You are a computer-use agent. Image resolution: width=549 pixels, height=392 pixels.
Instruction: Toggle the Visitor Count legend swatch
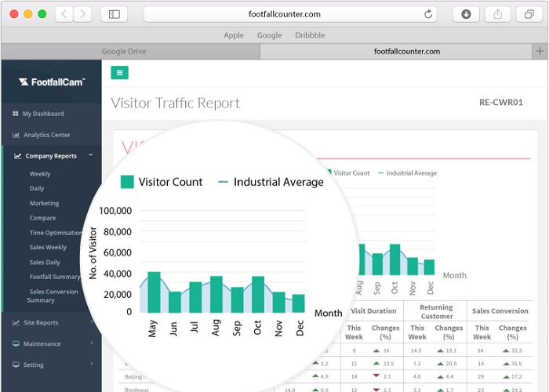pyautogui.click(x=127, y=182)
